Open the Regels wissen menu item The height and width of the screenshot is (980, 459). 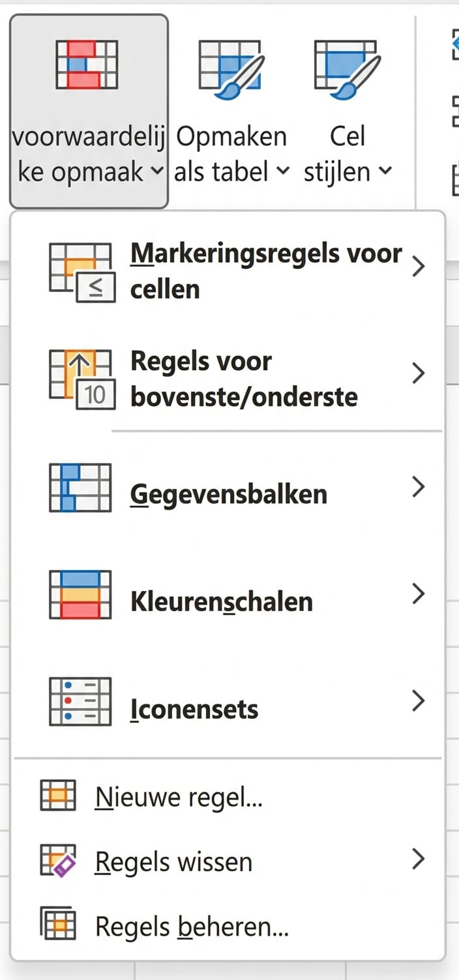173,861
